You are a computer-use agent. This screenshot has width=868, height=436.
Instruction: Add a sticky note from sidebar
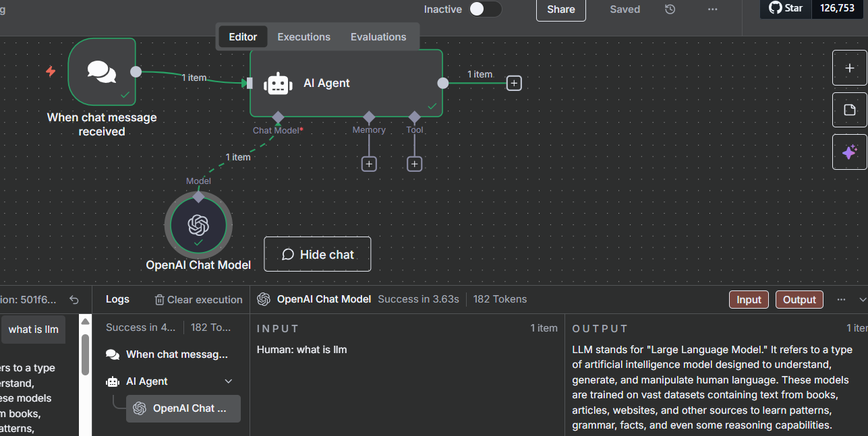pos(849,110)
